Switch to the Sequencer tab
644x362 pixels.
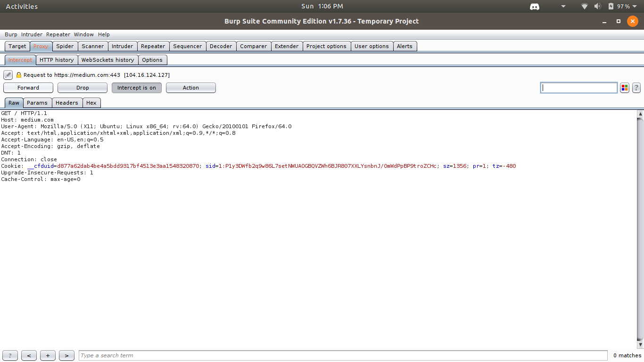tap(188, 46)
